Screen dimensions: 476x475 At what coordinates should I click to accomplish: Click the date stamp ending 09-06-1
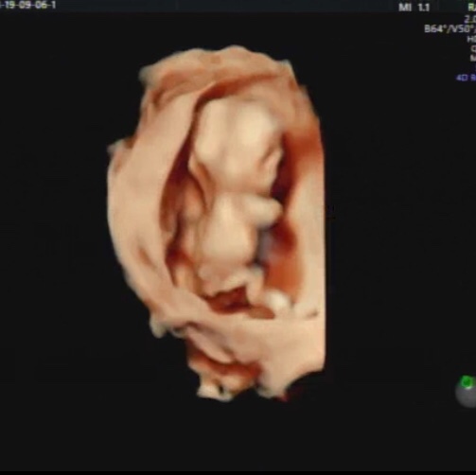(27, 5)
